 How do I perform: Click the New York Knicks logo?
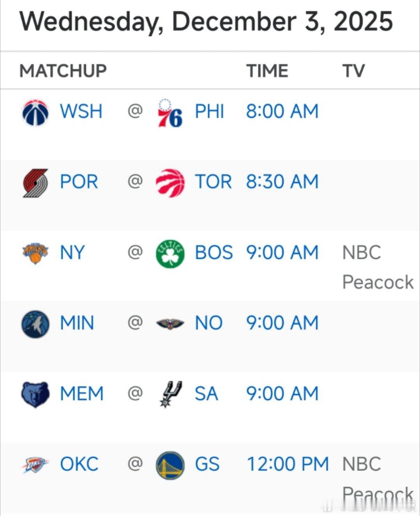pos(35,253)
